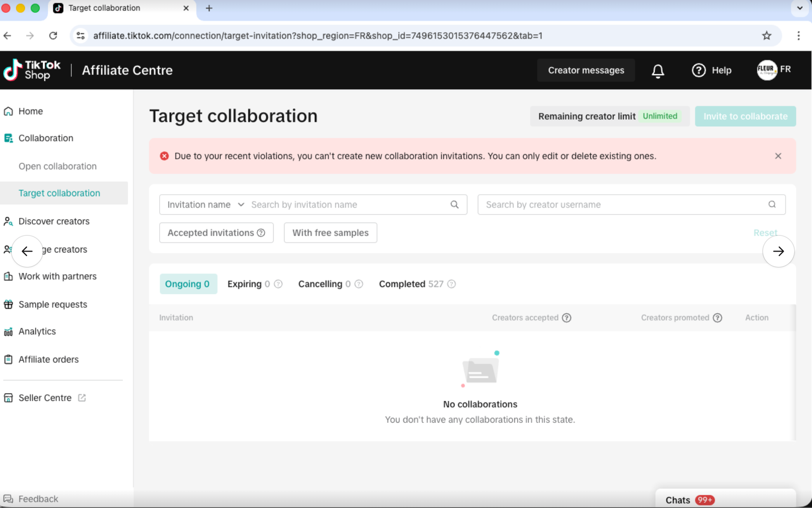Open Analytics page

(37, 332)
